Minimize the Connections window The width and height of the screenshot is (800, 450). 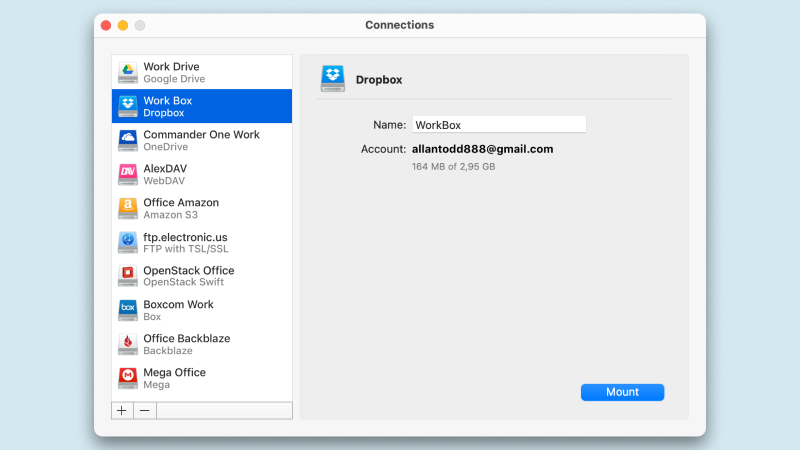[x=123, y=26]
